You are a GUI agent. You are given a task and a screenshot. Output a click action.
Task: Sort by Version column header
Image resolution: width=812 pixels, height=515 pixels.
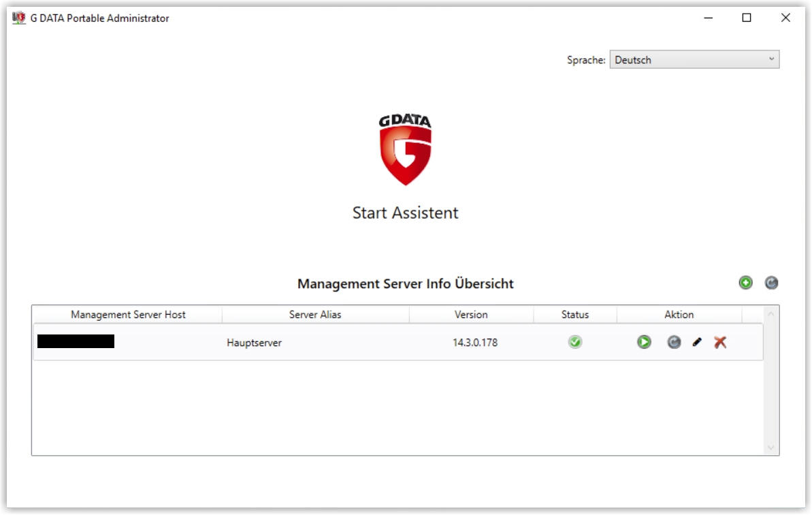click(x=471, y=315)
